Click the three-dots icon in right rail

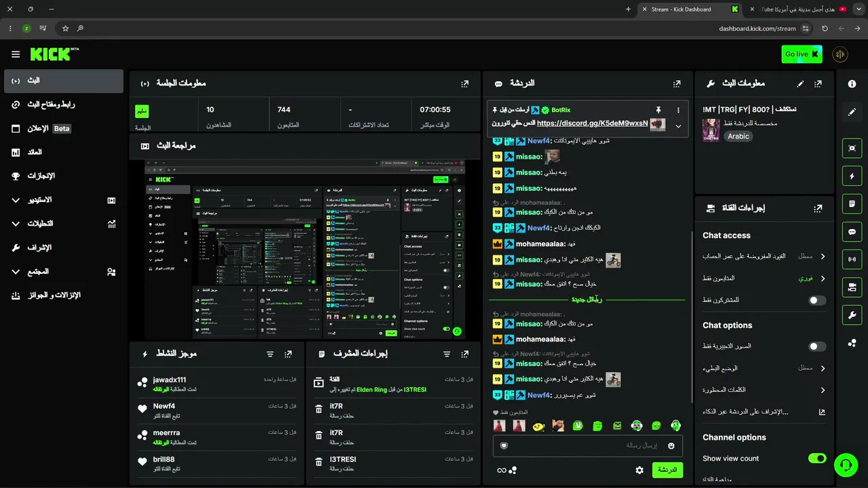coord(852,343)
